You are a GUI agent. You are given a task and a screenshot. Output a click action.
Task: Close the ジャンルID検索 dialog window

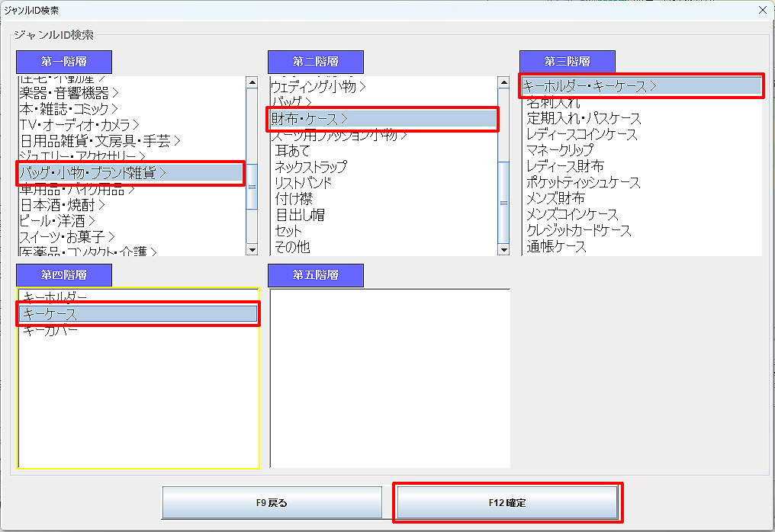click(x=763, y=10)
